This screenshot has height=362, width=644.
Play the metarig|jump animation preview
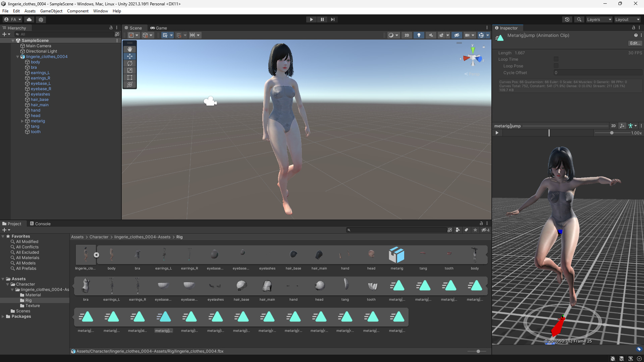click(x=497, y=133)
